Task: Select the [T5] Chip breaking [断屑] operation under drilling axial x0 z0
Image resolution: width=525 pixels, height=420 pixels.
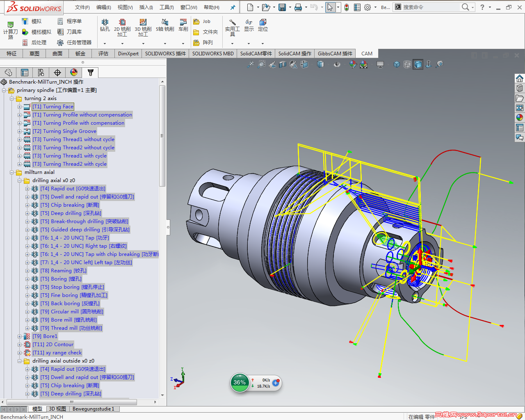Action: point(70,205)
